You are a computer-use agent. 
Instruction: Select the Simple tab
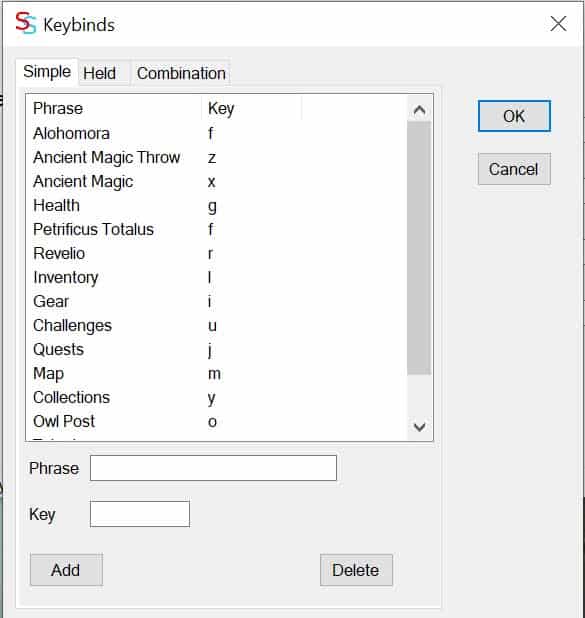point(47,72)
